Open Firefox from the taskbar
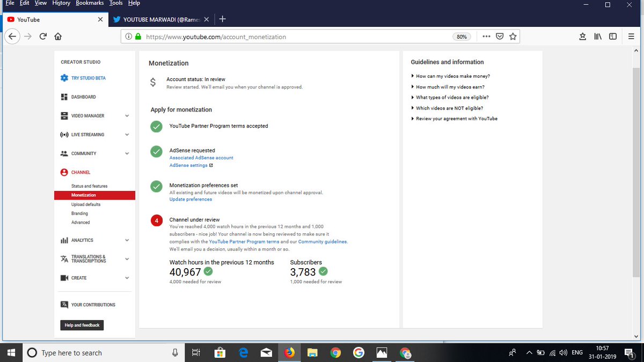This screenshot has height=362, width=644. click(290, 352)
